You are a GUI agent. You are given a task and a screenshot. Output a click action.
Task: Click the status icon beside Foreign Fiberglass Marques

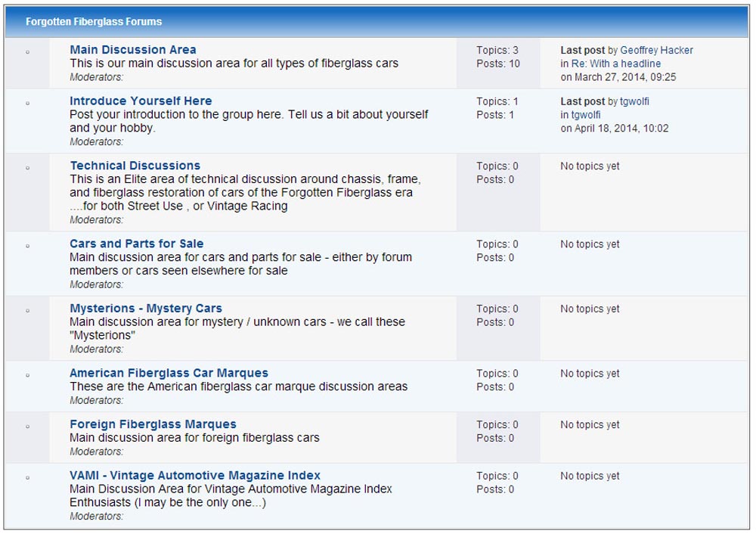28,427
